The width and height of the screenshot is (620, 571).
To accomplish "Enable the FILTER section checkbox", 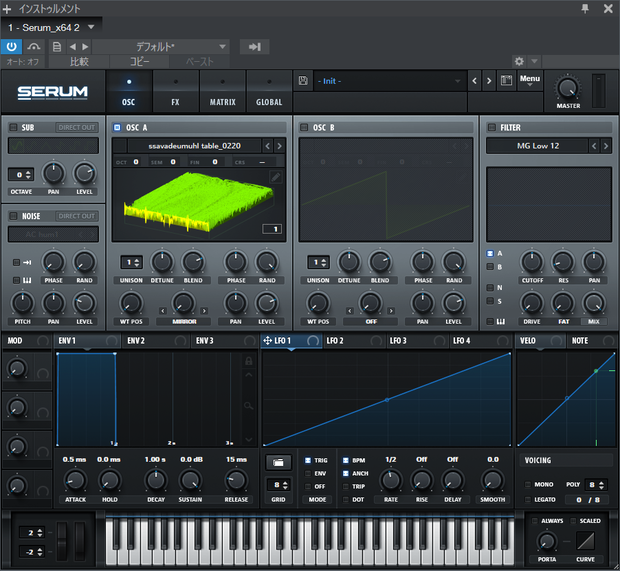I will [x=491, y=127].
